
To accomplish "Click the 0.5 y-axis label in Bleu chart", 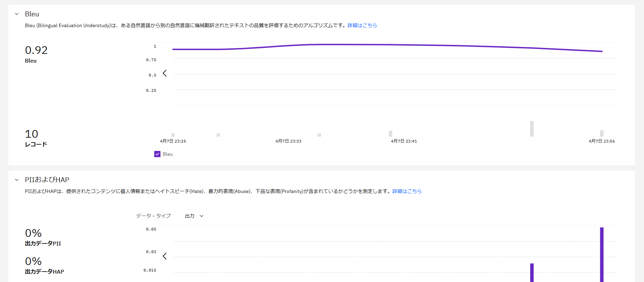I will [152, 75].
